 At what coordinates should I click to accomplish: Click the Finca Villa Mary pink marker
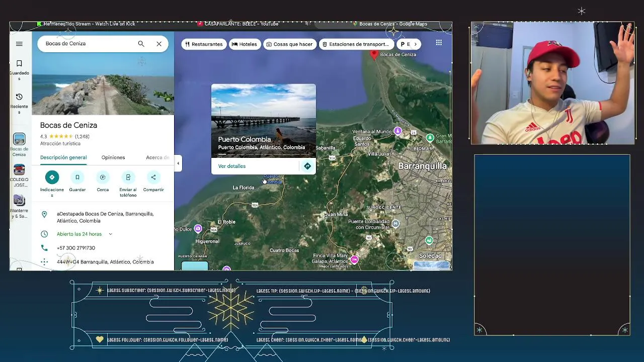pos(355,259)
